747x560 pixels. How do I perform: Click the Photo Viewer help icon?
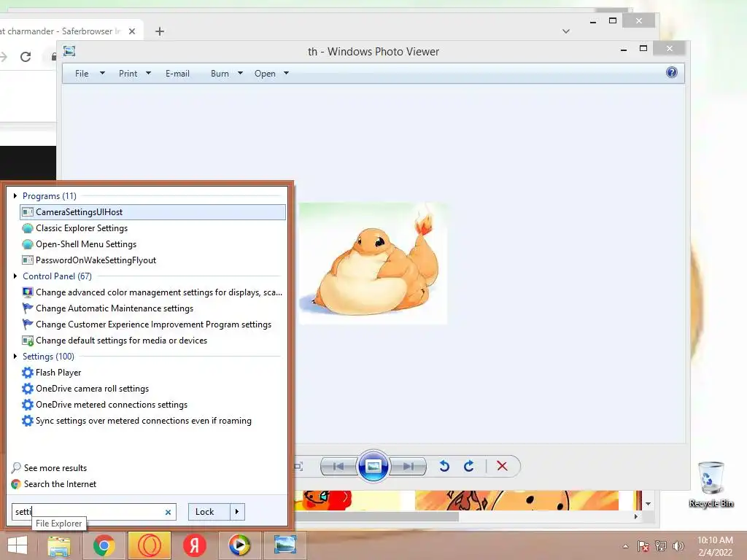point(672,72)
